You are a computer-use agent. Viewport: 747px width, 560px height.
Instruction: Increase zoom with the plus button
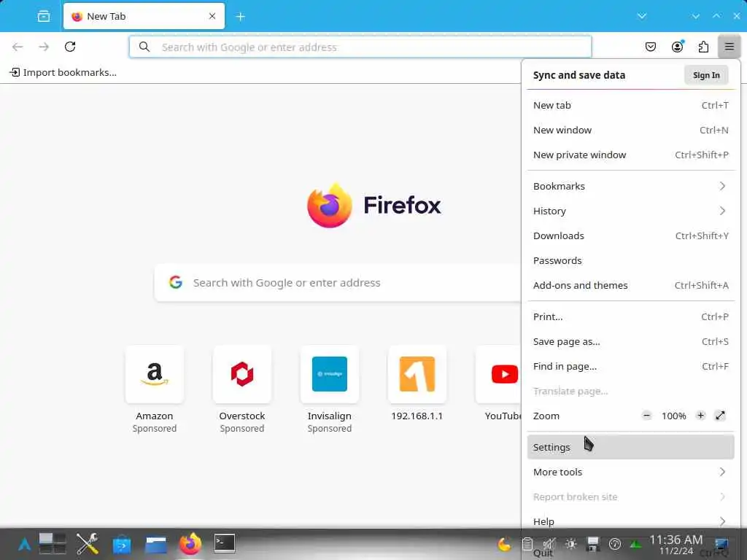[x=700, y=416]
